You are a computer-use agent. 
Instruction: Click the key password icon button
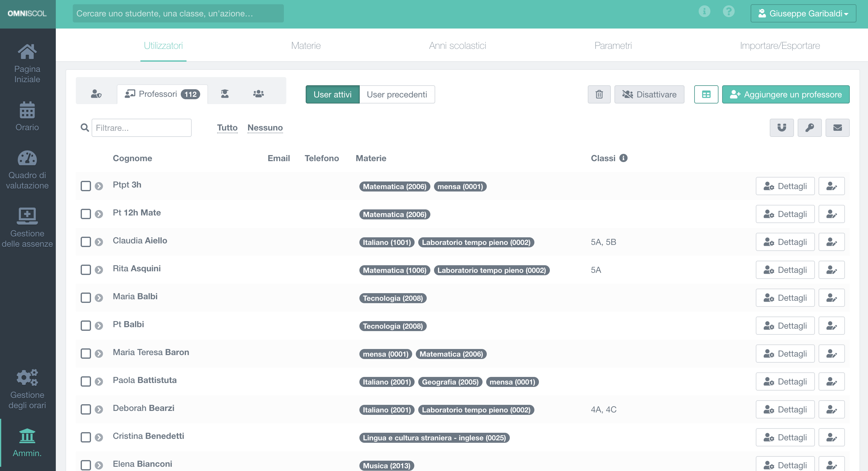click(x=809, y=128)
